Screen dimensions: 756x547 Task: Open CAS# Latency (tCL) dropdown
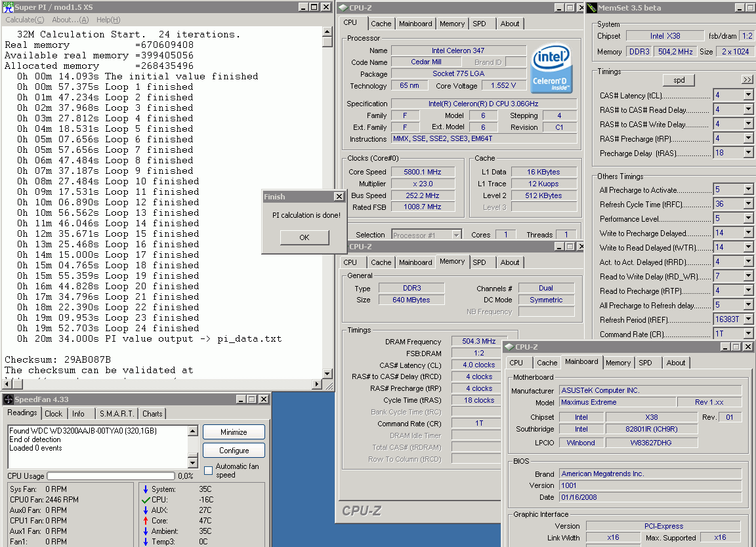click(748, 95)
